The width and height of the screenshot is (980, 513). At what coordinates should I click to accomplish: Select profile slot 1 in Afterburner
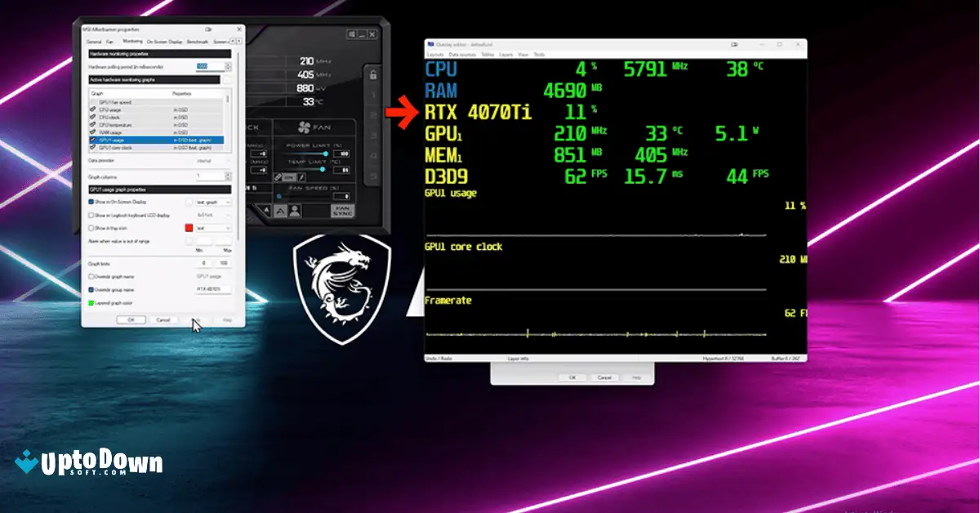pyautogui.click(x=372, y=96)
